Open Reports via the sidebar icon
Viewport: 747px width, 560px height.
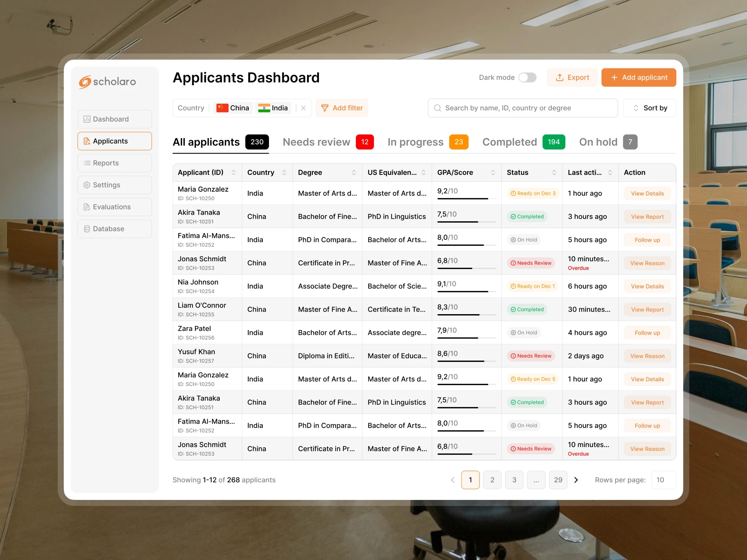click(87, 163)
